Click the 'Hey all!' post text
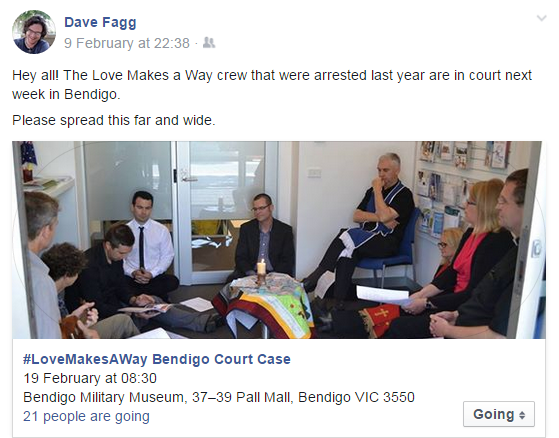 pos(272,85)
